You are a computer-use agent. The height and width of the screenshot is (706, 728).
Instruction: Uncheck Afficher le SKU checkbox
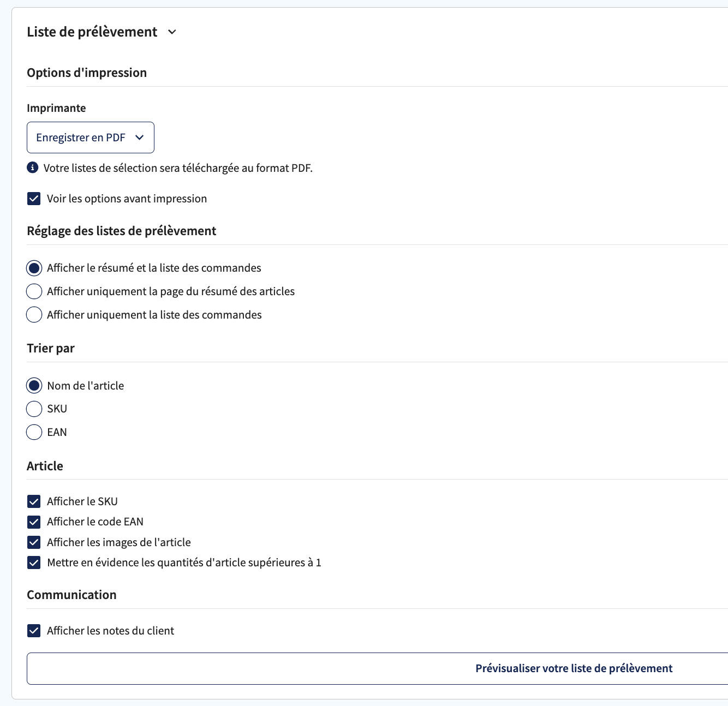click(34, 501)
